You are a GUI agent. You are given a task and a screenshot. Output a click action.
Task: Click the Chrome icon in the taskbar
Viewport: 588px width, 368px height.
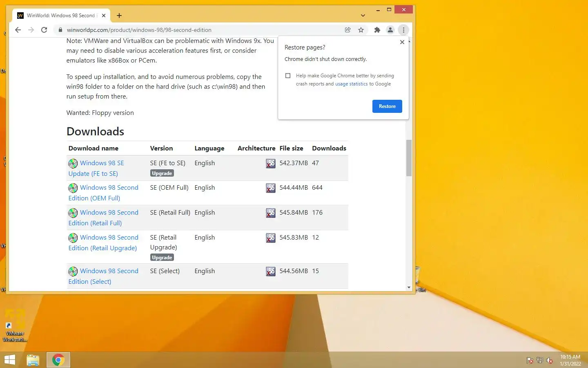tap(58, 360)
